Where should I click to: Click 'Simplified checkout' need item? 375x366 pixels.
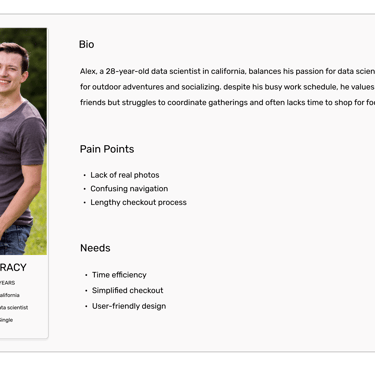(128, 290)
